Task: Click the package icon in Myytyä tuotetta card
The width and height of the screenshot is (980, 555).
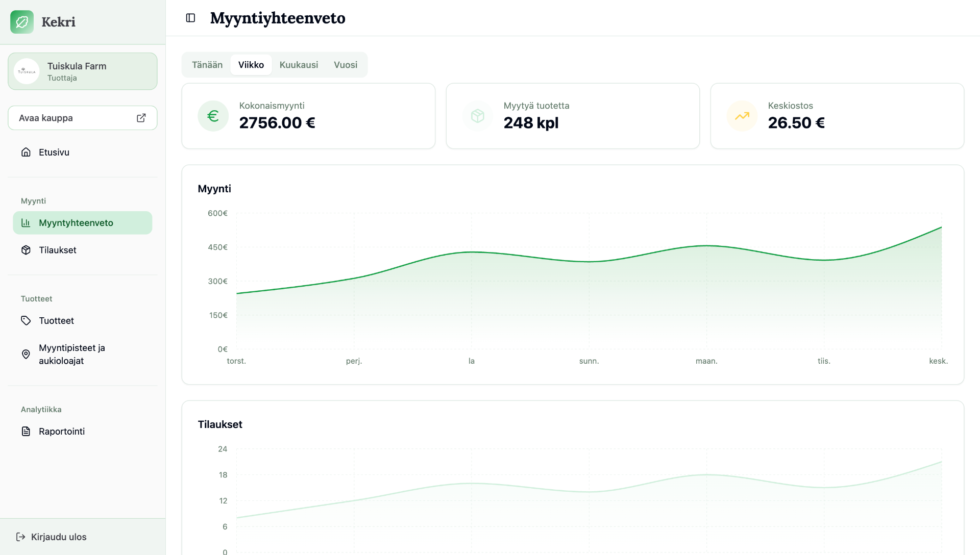Action: point(477,116)
